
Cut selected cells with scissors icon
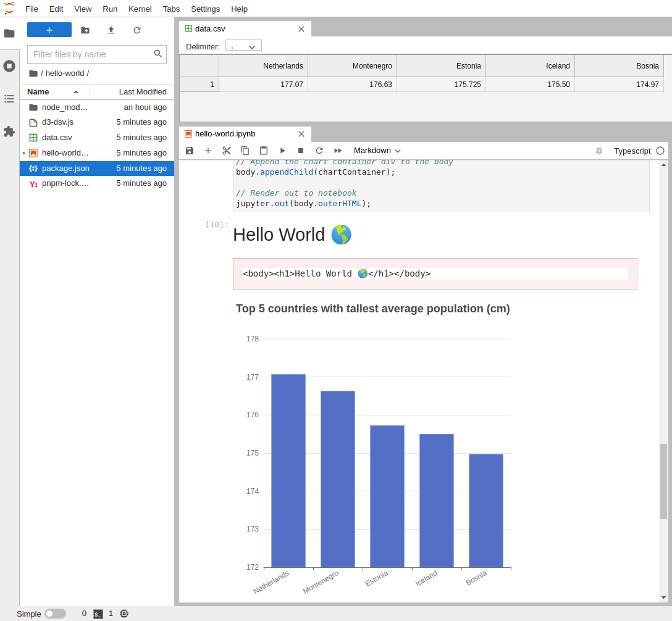pyautogui.click(x=227, y=151)
